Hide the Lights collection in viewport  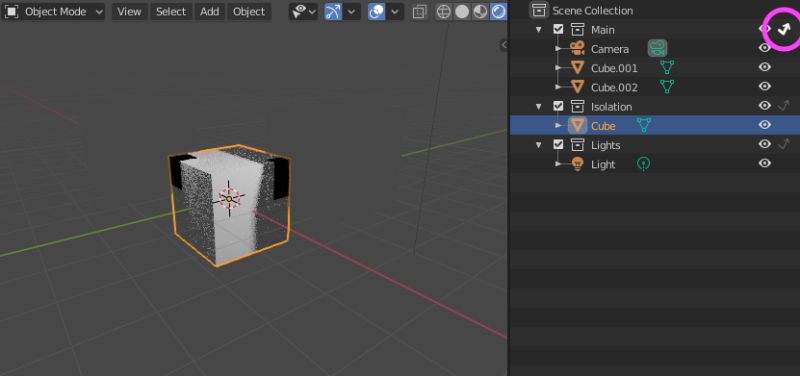(764, 144)
